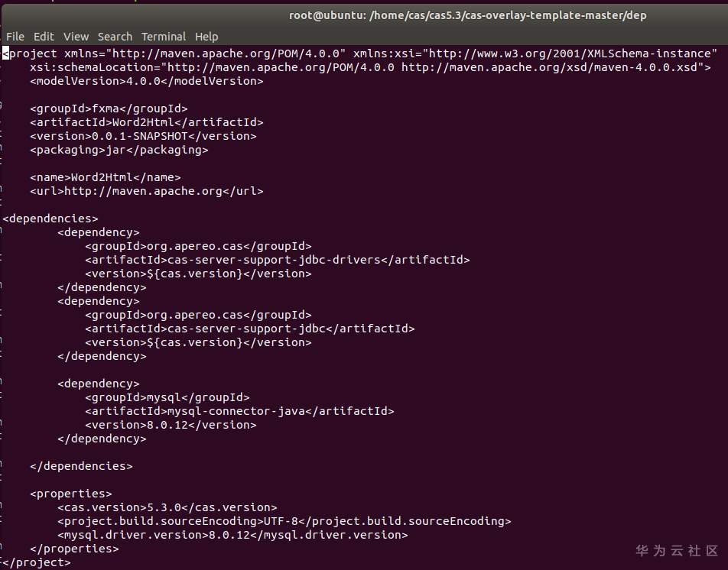Open the View menu
Screen dimensions: 728x570
pos(76,36)
